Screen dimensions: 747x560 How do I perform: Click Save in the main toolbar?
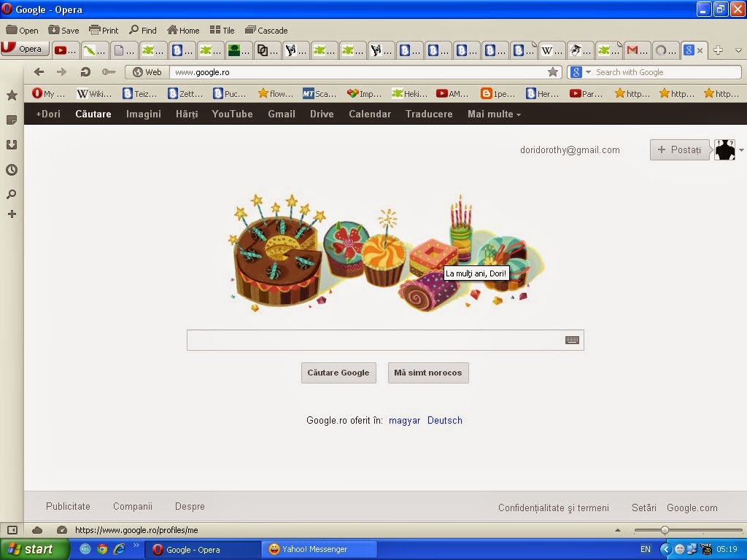[x=63, y=31]
